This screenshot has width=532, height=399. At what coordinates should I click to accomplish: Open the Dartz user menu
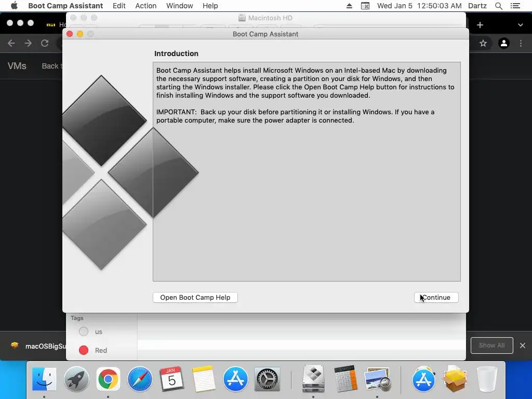click(477, 6)
